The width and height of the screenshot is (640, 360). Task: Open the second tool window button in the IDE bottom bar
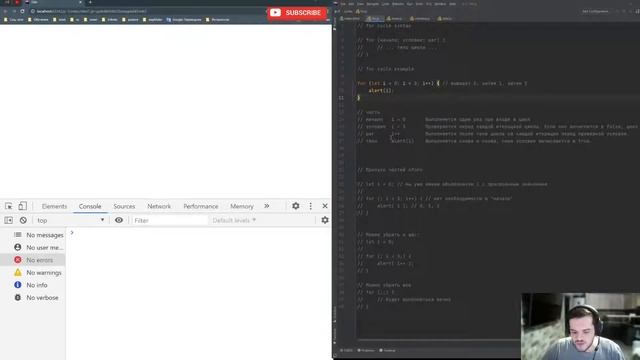[366, 351]
